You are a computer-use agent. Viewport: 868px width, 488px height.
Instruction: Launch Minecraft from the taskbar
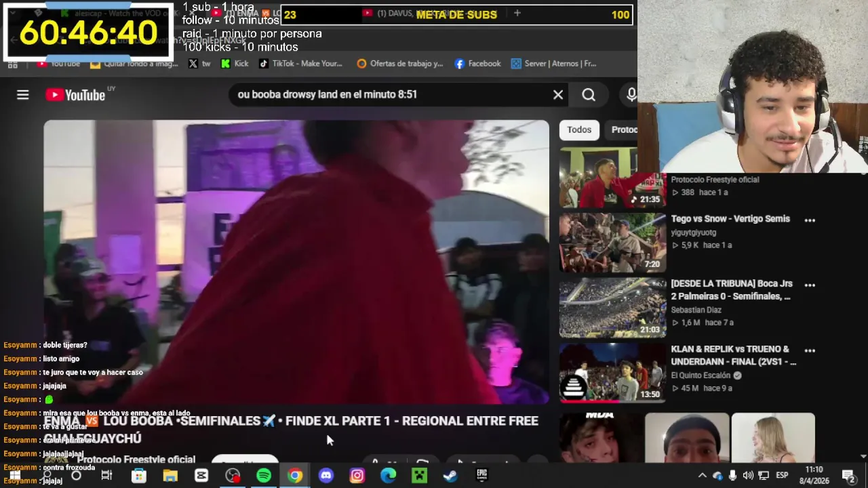point(419,476)
